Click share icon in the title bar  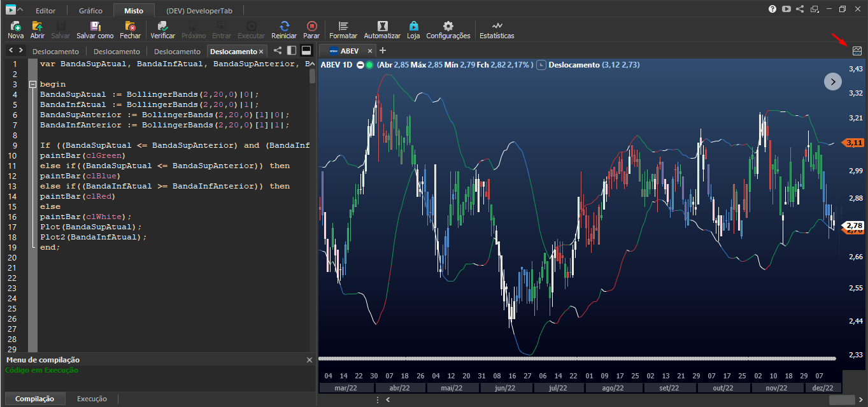click(x=800, y=9)
